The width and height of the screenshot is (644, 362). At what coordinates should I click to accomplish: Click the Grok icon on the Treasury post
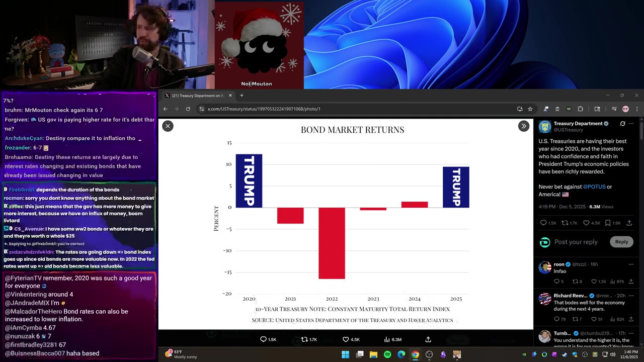point(622,124)
